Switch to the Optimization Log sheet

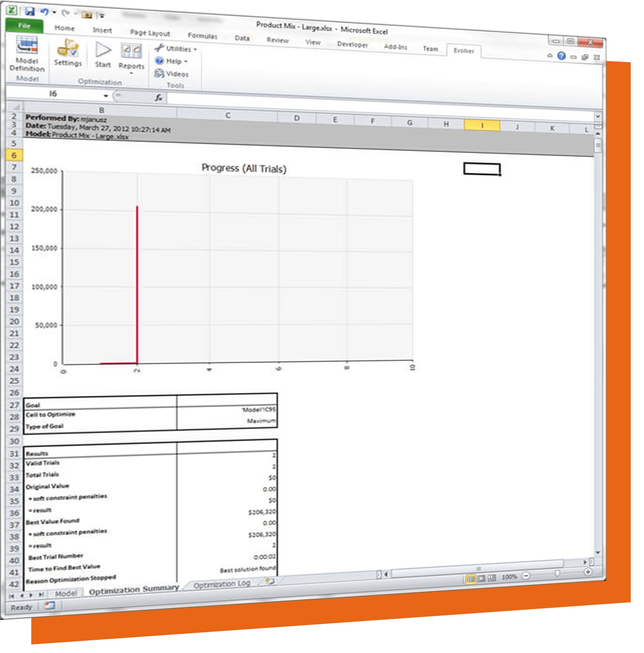coord(222,584)
